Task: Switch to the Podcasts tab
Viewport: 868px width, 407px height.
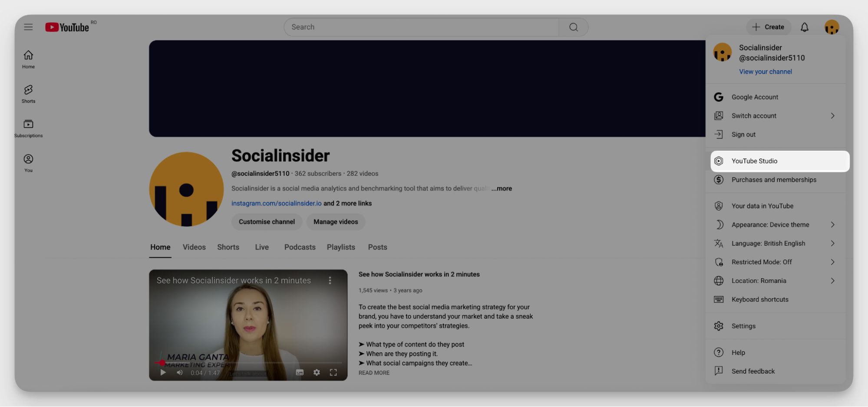Action: 300,247
